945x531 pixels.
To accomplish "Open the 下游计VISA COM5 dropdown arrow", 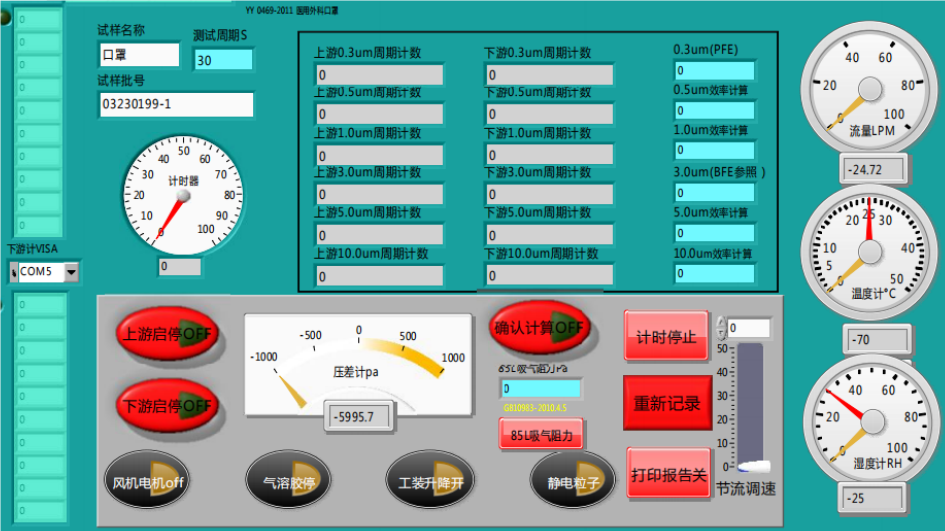I will click(x=71, y=272).
